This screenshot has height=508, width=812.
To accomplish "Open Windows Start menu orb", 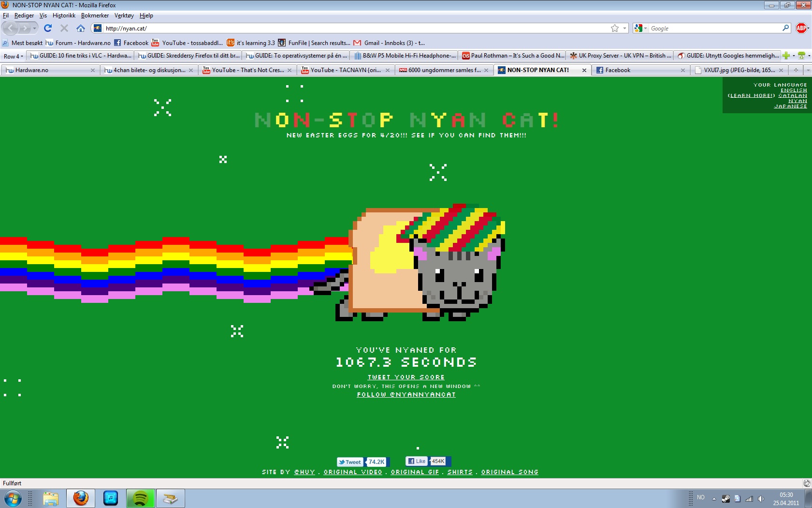I will pyautogui.click(x=13, y=498).
